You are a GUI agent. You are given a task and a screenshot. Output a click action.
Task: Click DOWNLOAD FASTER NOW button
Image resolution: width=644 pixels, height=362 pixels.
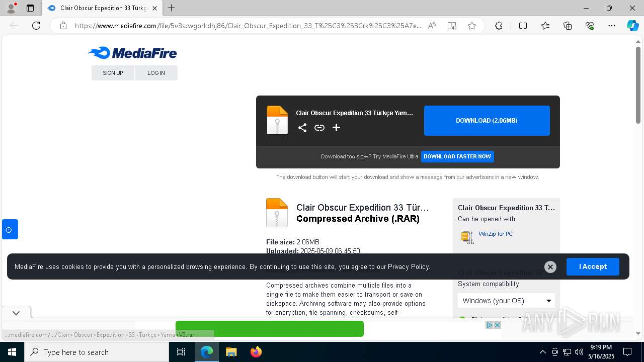[x=457, y=156]
